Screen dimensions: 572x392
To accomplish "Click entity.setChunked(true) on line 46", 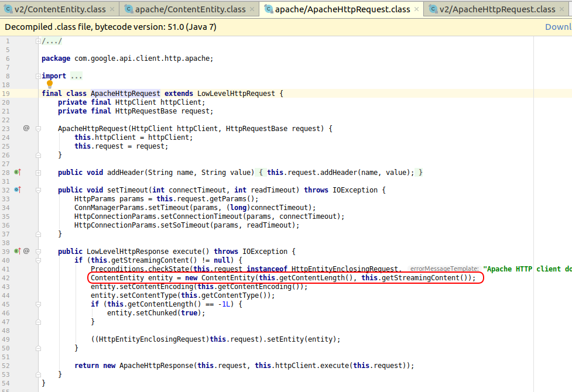I will point(156,313).
